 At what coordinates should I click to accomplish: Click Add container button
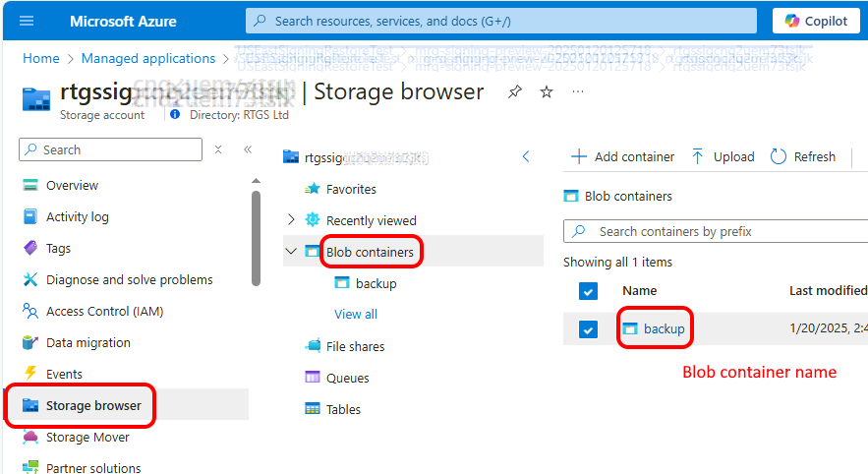click(623, 156)
